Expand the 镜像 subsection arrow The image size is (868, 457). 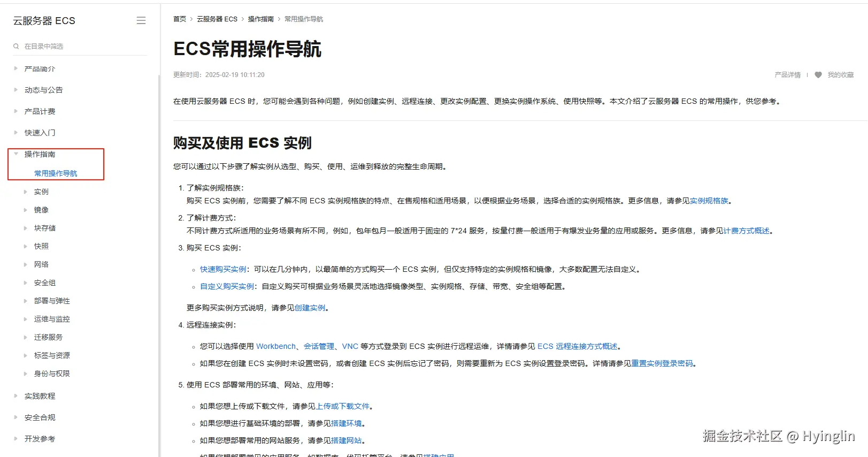tap(25, 210)
